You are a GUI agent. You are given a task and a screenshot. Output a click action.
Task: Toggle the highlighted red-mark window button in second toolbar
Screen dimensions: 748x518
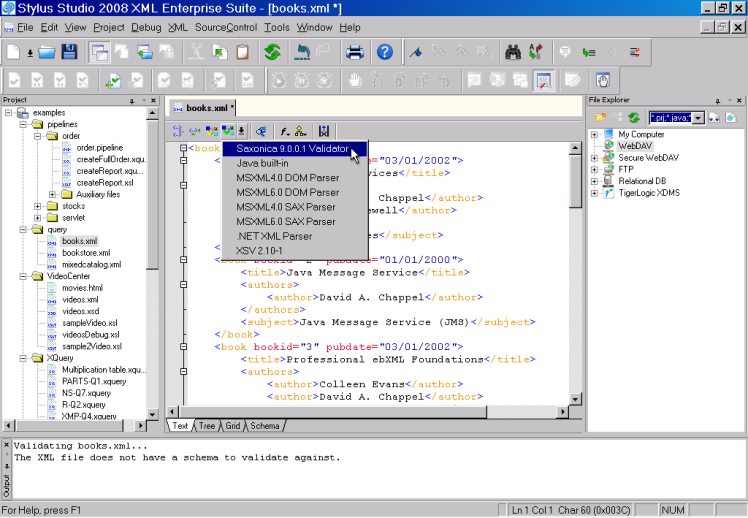(543, 80)
